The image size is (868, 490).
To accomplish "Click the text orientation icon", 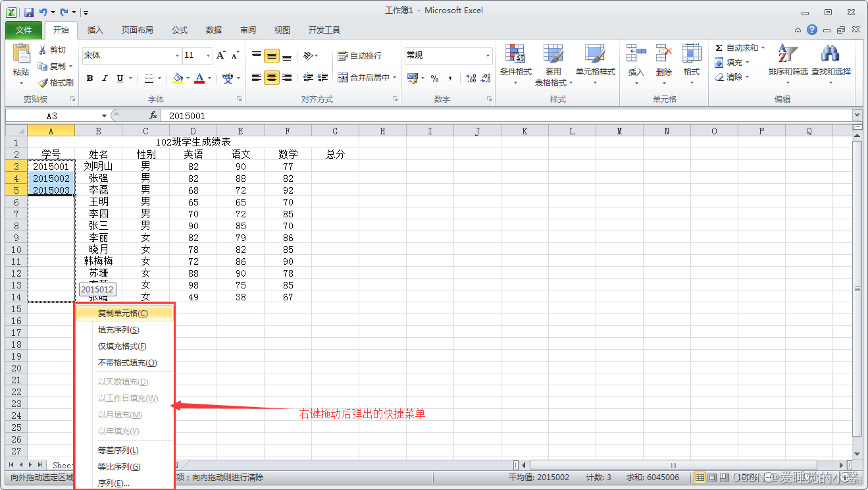I will click(x=309, y=55).
